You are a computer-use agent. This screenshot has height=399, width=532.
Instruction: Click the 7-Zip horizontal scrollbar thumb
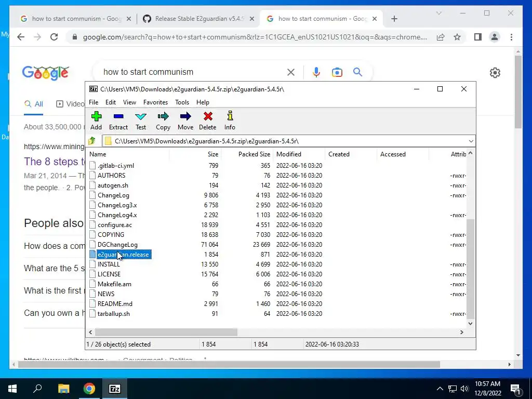click(x=166, y=332)
